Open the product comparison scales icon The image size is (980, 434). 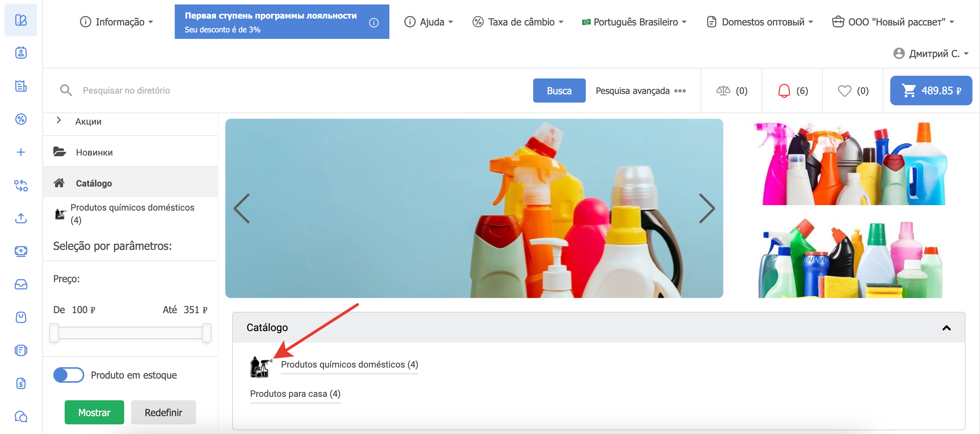(x=723, y=91)
